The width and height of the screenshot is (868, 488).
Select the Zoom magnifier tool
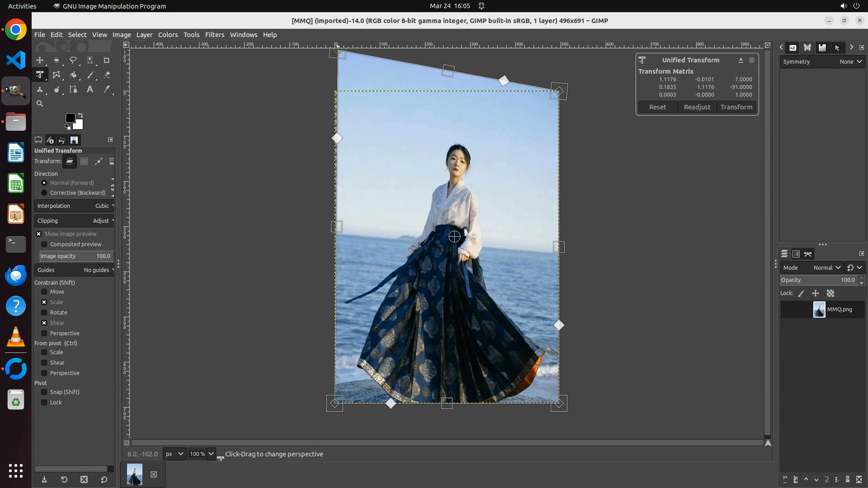pyautogui.click(x=40, y=103)
